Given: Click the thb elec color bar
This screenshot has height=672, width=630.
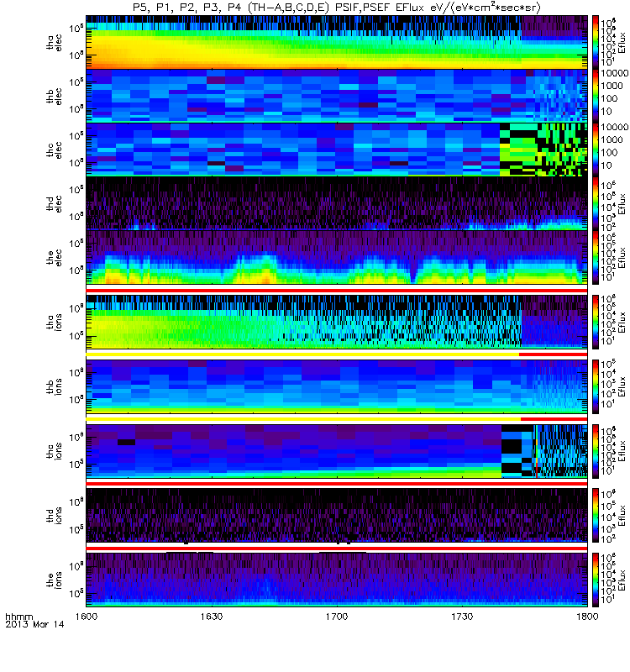Looking at the screenshot, I should point(596,96).
